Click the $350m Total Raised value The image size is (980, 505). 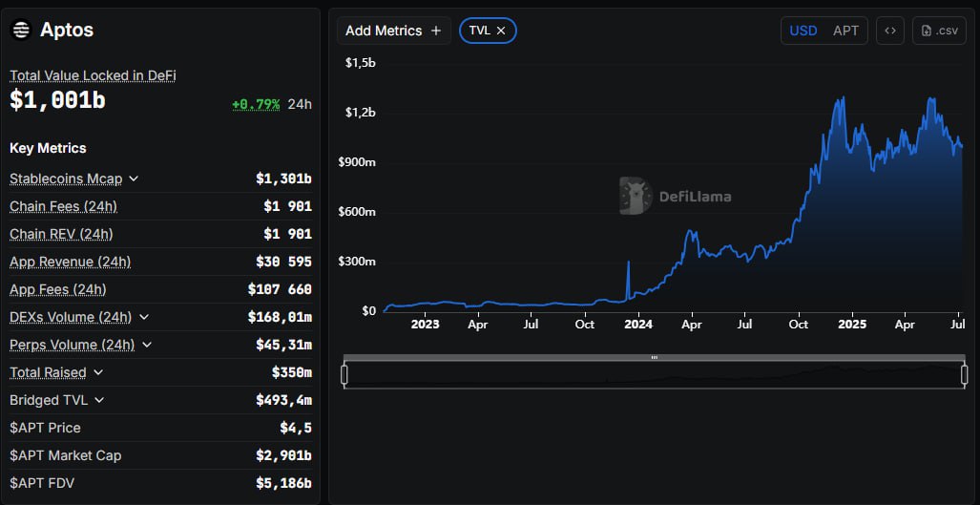pyautogui.click(x=292, y=372)
